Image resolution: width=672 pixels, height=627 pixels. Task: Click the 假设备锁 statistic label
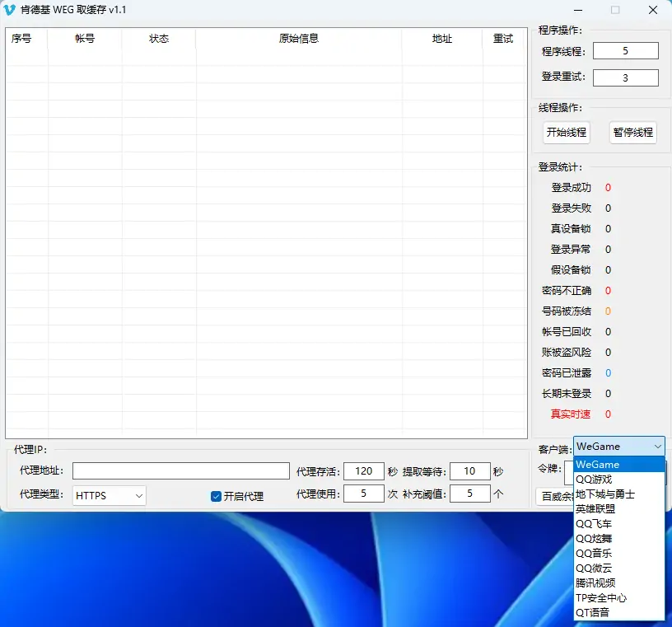click(x=571, y=270)
